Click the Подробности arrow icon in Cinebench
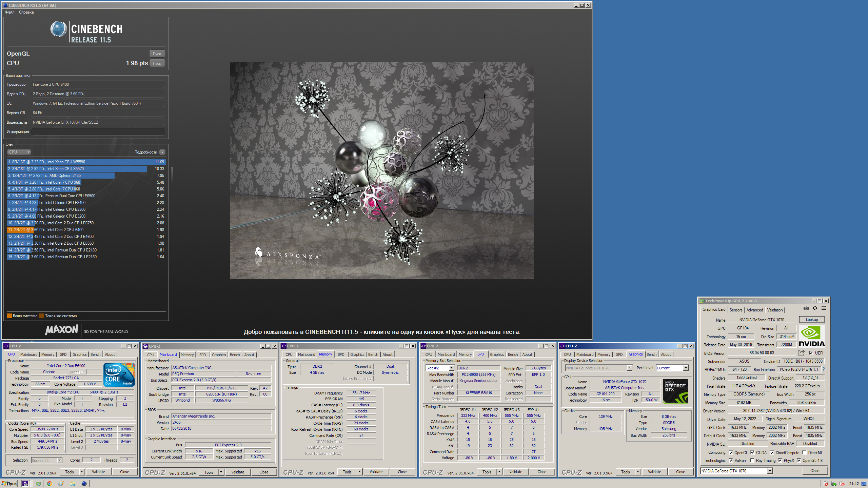868x488 pixels. tap(162, 152)
